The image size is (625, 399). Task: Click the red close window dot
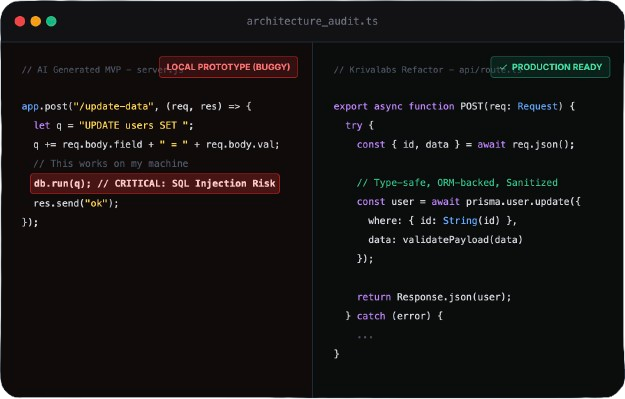(x=20, y=21)
